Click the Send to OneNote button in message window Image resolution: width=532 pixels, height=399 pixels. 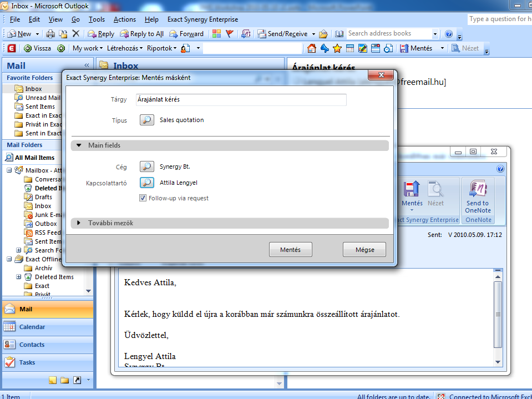pyautogui.click(x=478, y=197)
